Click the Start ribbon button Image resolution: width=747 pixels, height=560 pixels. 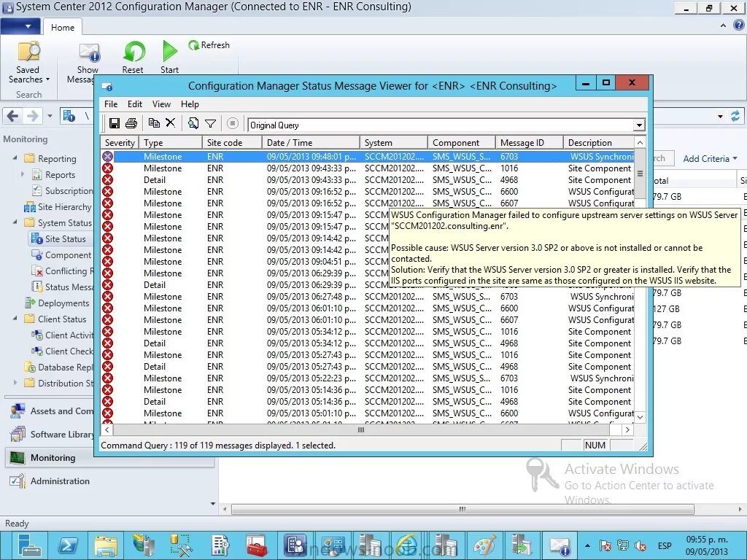169,57
